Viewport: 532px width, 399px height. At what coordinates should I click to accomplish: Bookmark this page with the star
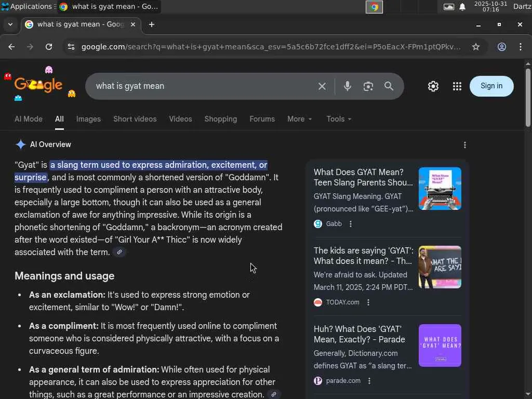coord(476,47)
